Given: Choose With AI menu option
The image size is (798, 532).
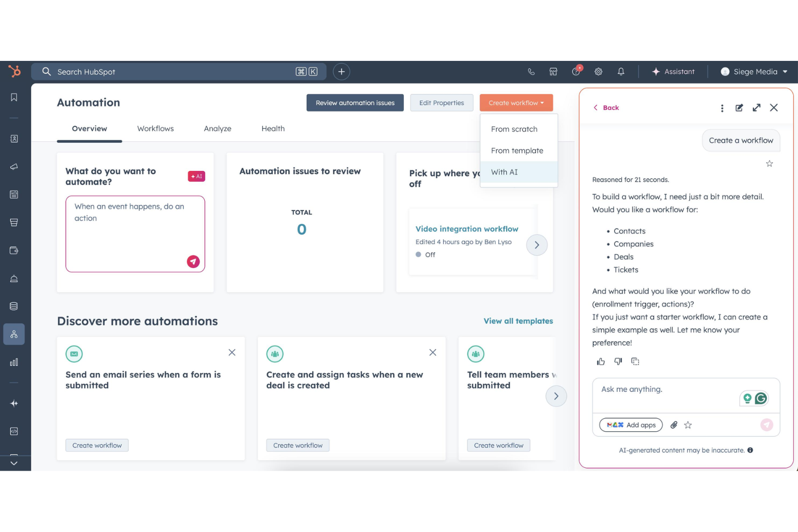Looking at the screenshot, I should pos(519,172).
